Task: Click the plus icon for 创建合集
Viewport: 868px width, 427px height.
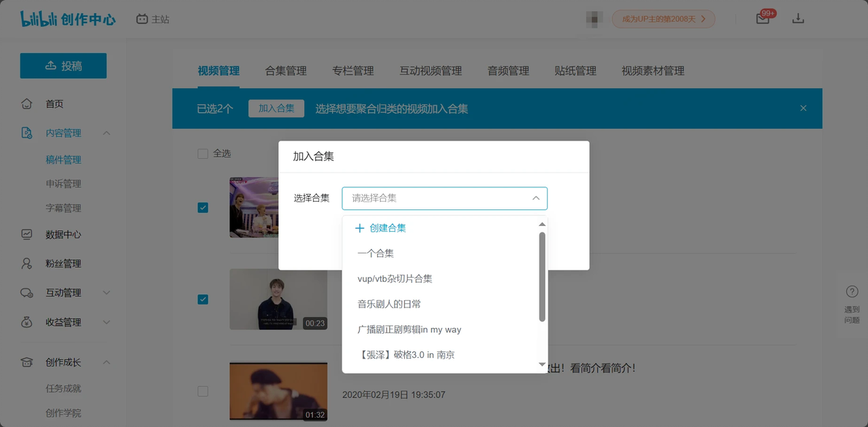Action: tap(360, 228)
